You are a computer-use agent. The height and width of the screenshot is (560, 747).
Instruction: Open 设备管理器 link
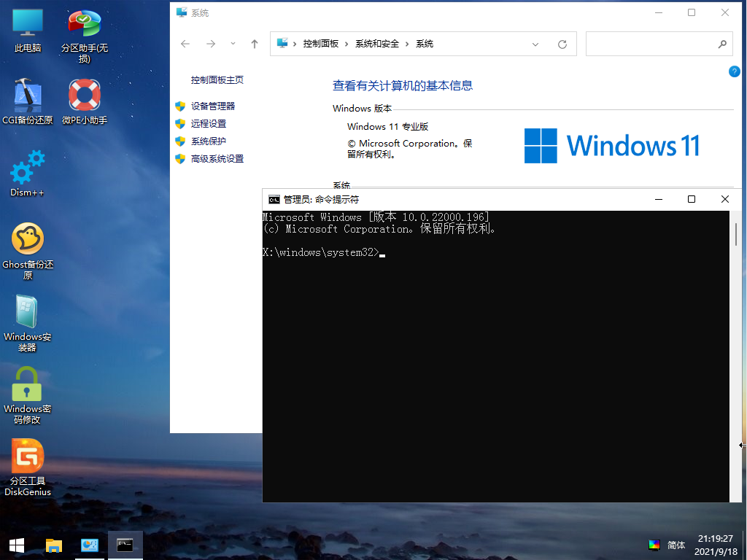pos(213,106)
